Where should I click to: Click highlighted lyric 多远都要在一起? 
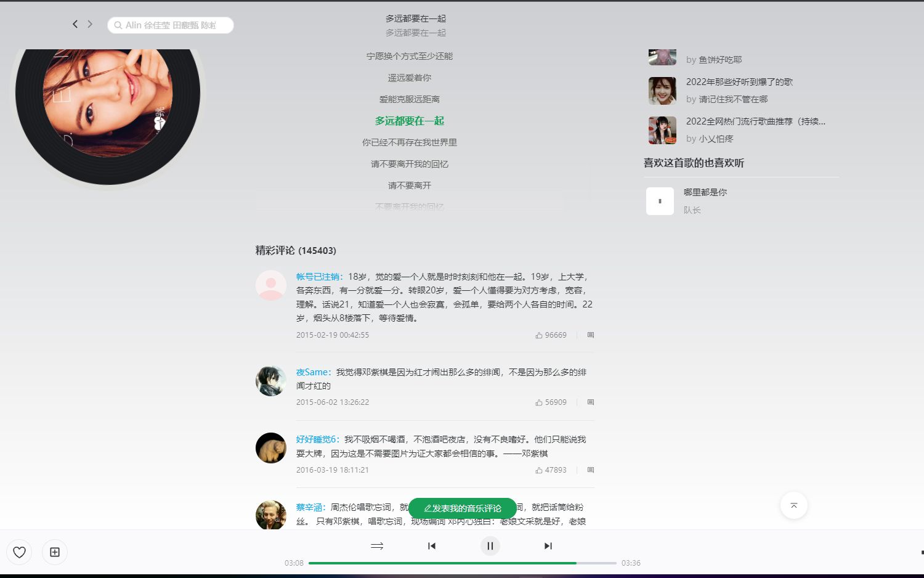[x=410, y=121]
